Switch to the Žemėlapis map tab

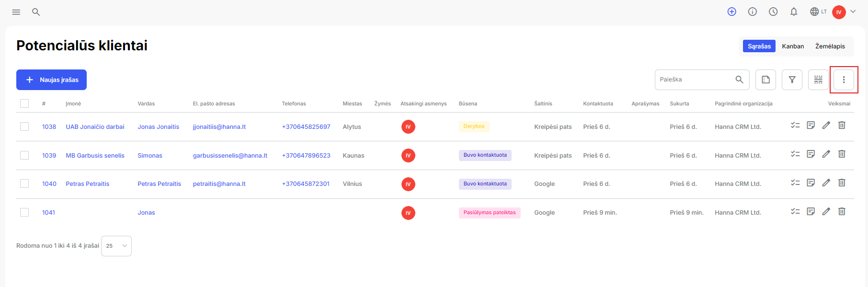830,46
